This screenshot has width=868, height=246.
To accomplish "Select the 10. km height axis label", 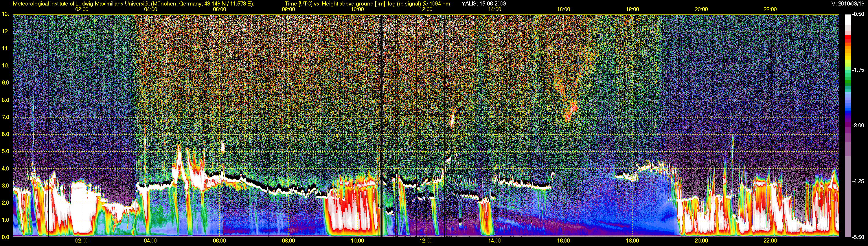I will coord(5,65).
